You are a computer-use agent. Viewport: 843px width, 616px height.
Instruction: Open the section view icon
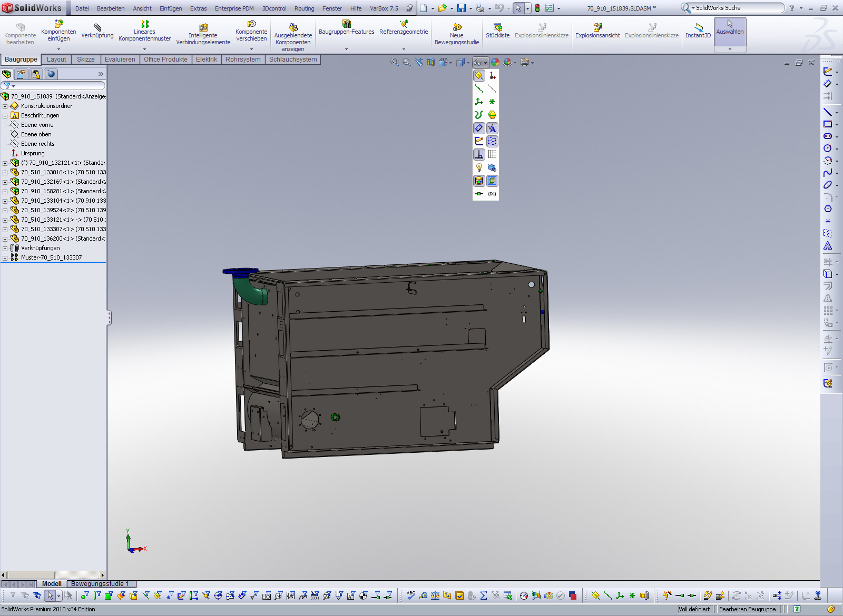click(431, 62)
